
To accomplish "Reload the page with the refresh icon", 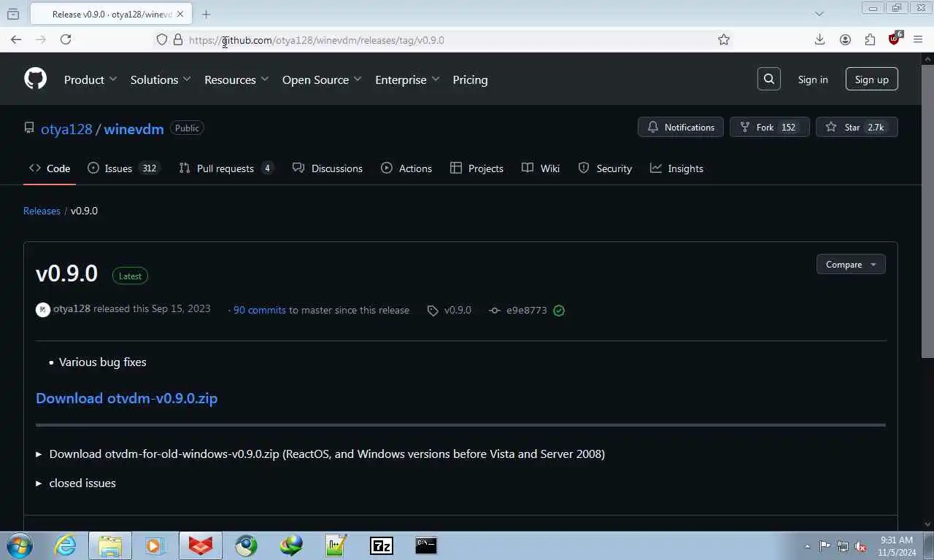I will click(x=66, y=40).
